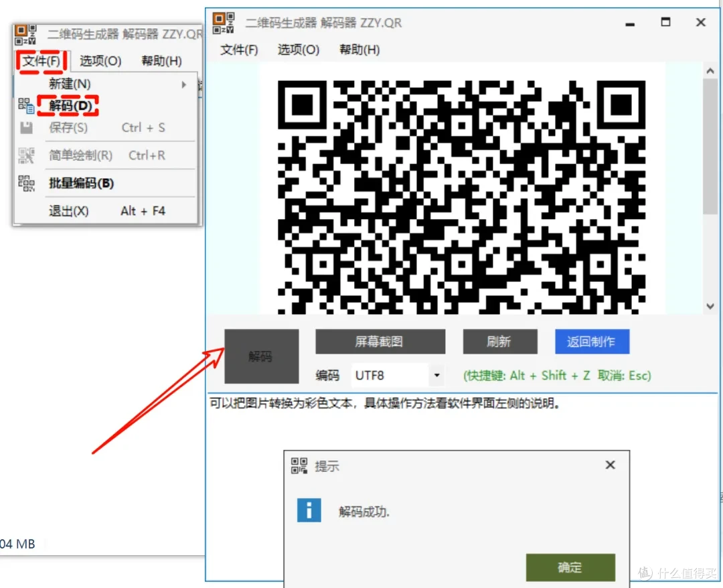This screenshot has width=723, height=588.
Task: Click the scroll down arrow of preview
Action: [x=710, y=306]
